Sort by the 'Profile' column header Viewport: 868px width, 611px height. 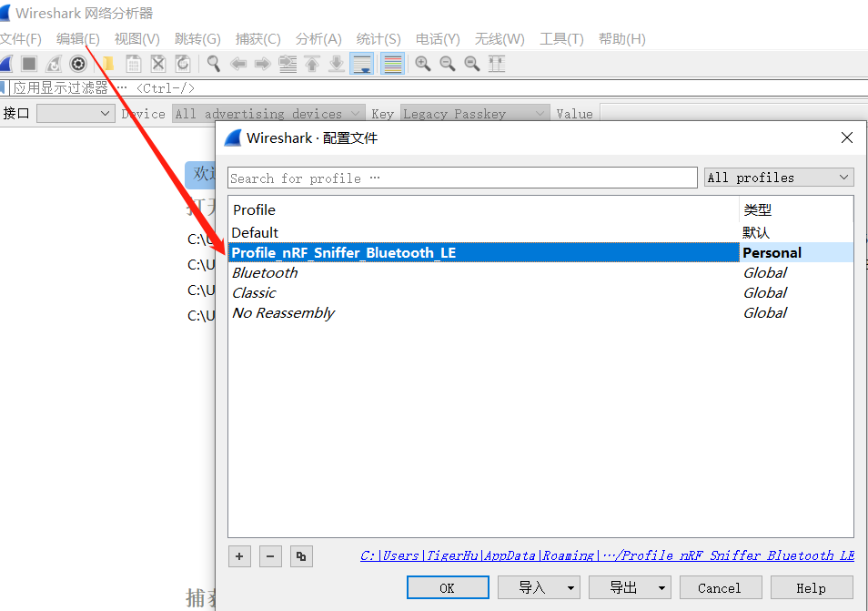point(484,210)
